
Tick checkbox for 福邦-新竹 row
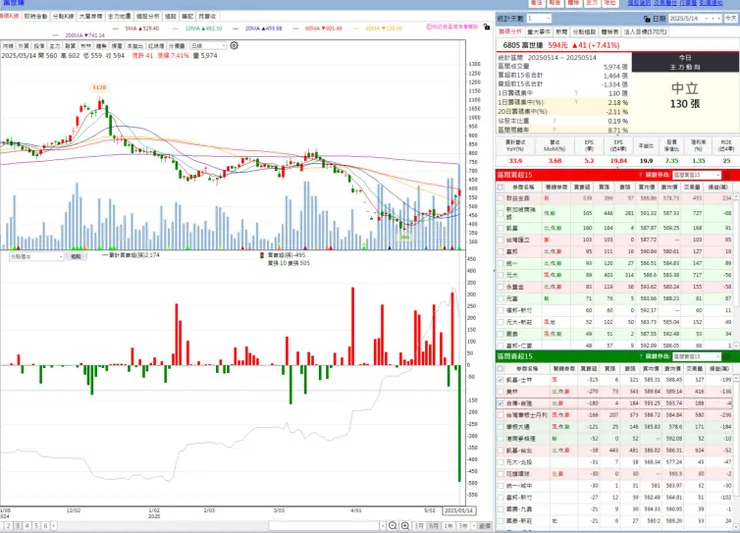(x=500, y=310)
